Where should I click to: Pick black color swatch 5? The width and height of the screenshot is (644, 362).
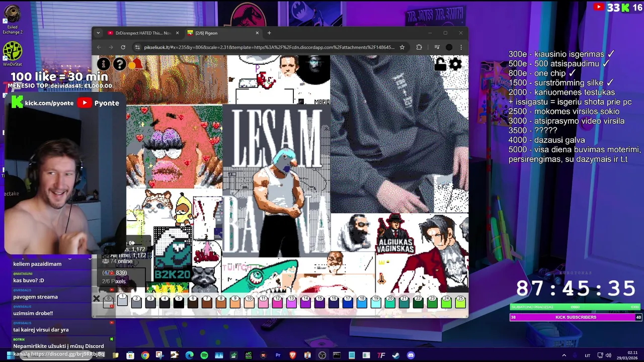(179, 302)
